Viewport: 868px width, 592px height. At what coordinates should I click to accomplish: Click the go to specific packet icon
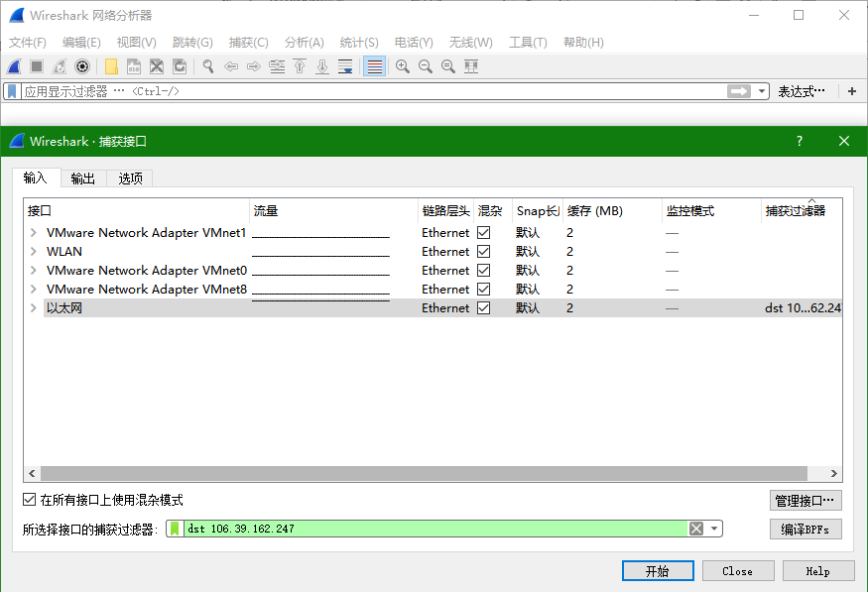(x=277, y=67)
